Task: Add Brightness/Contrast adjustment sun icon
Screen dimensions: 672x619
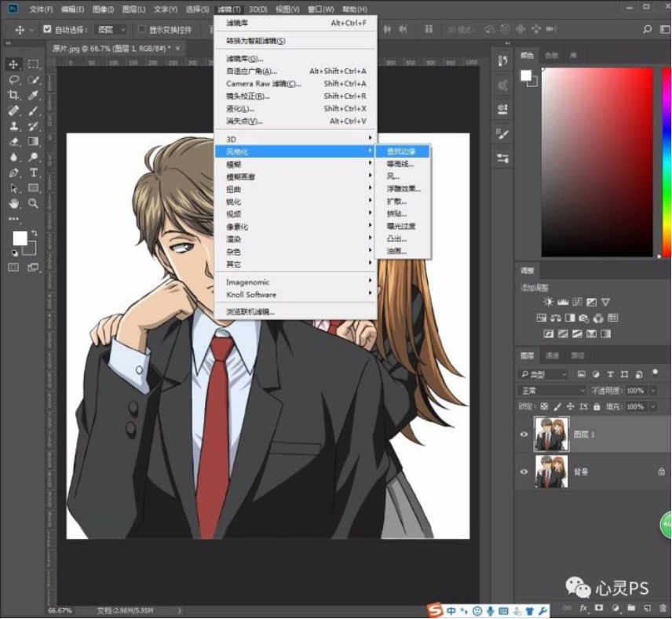Action: [x=548, y=302]
